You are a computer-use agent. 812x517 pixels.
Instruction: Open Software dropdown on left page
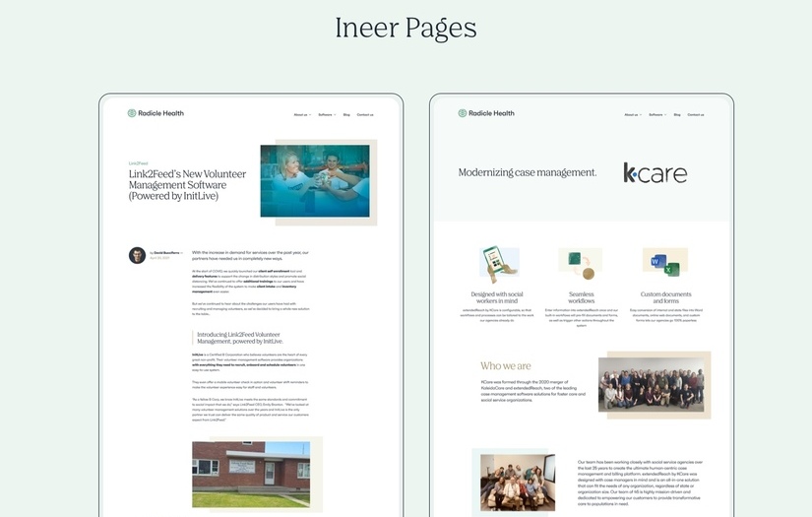click(x=327, y=114)
